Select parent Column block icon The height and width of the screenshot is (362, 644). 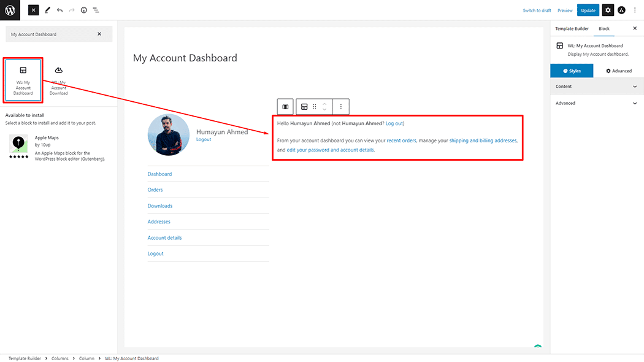click(285, 107)
